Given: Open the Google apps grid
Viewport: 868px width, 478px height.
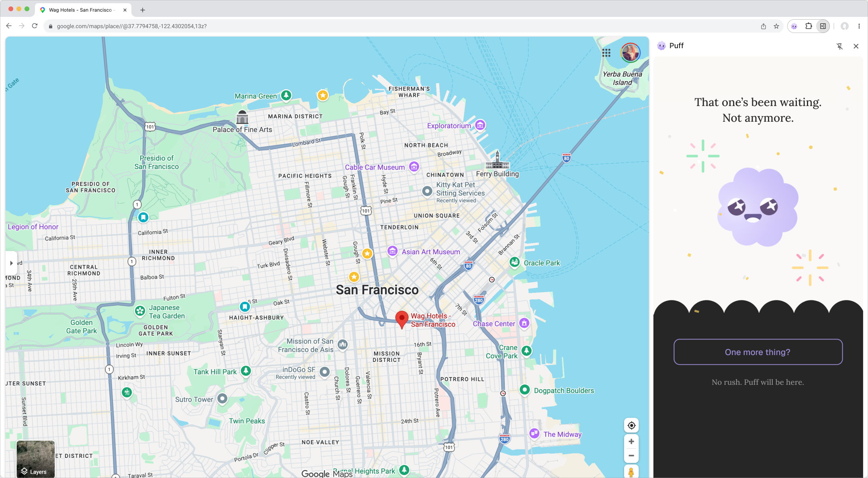Looking at the screenshot, I should pyautogui.click(x=606, y=53).
